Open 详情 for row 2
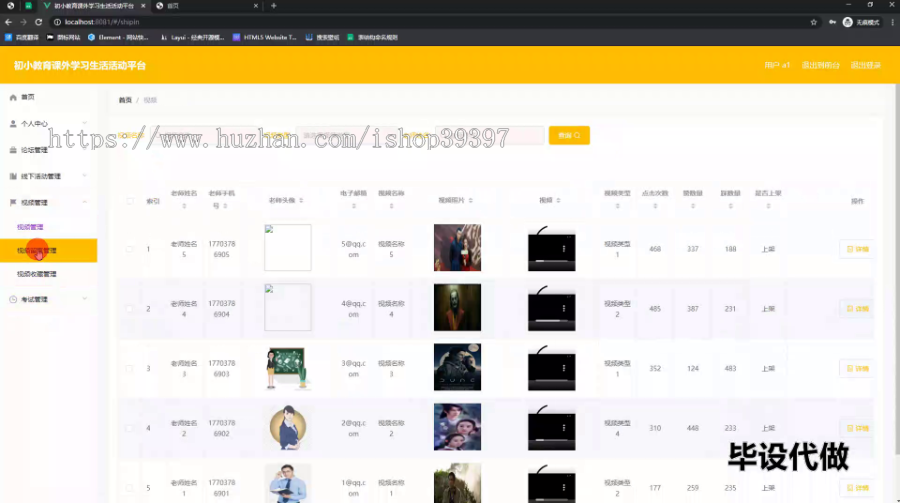 [x=857, y=309]
